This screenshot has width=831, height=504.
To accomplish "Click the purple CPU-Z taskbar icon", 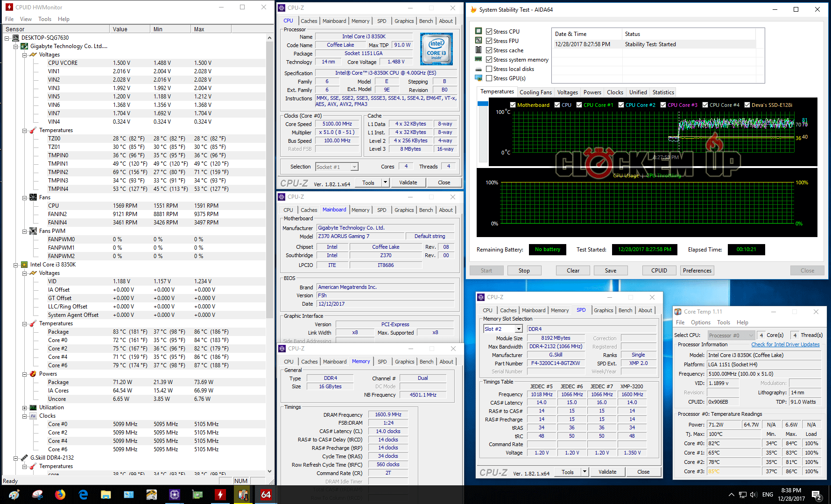I will 175,495.
